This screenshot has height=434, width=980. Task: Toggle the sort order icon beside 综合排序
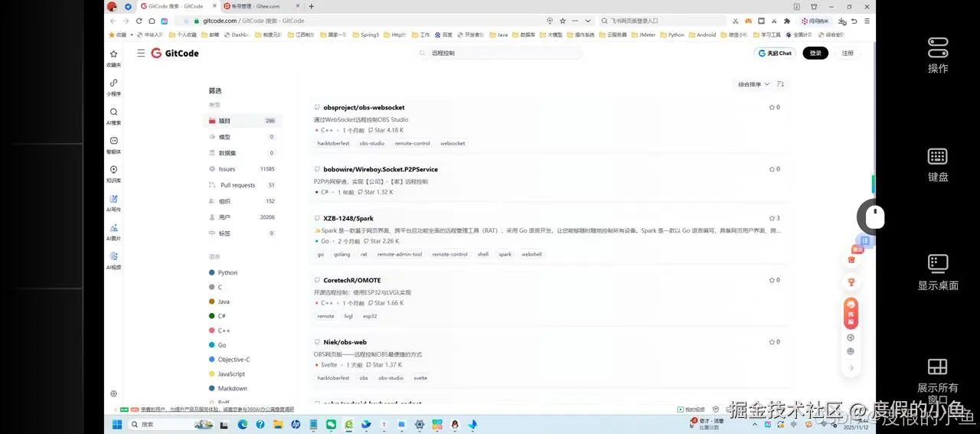[x=780, y=84]
